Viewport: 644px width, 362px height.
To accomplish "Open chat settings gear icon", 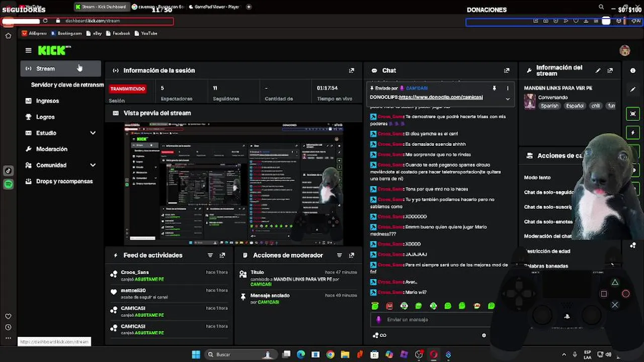I will coord(484,335).
